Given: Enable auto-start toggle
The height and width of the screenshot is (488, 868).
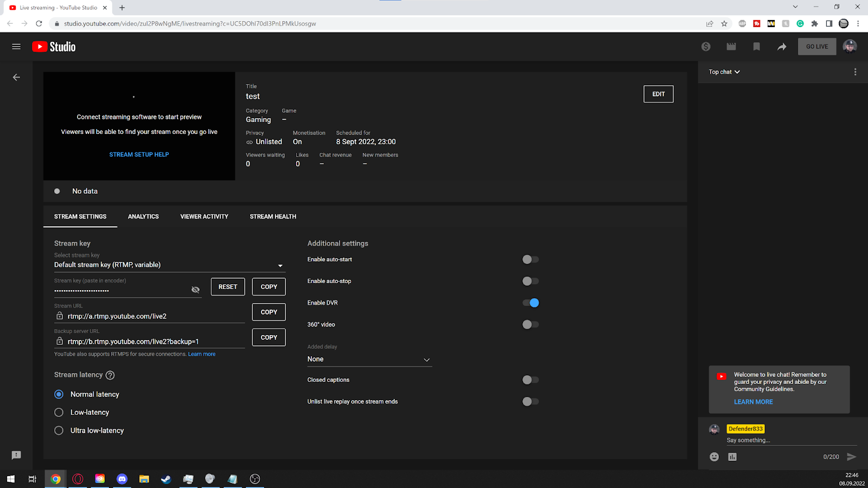Looking at the screenshot, I should [531, 260].
